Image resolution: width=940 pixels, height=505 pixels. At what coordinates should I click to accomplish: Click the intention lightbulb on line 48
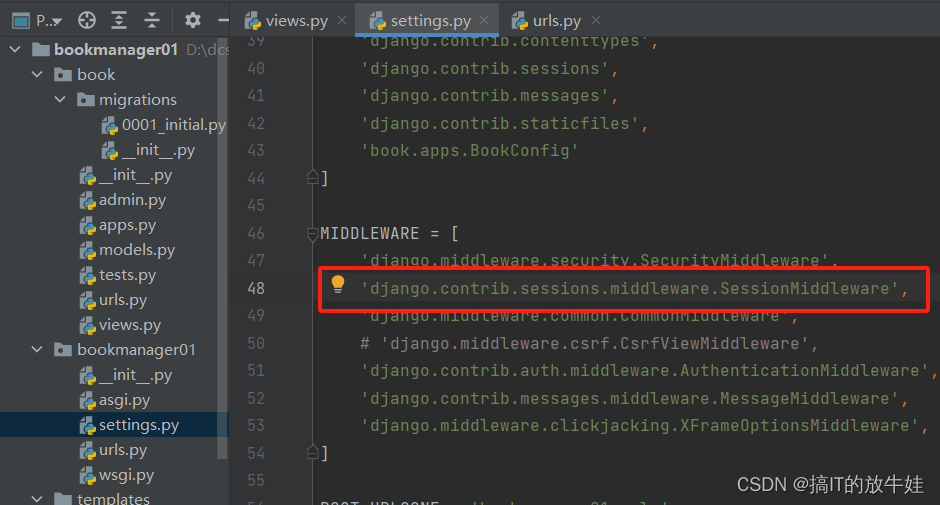338,284
